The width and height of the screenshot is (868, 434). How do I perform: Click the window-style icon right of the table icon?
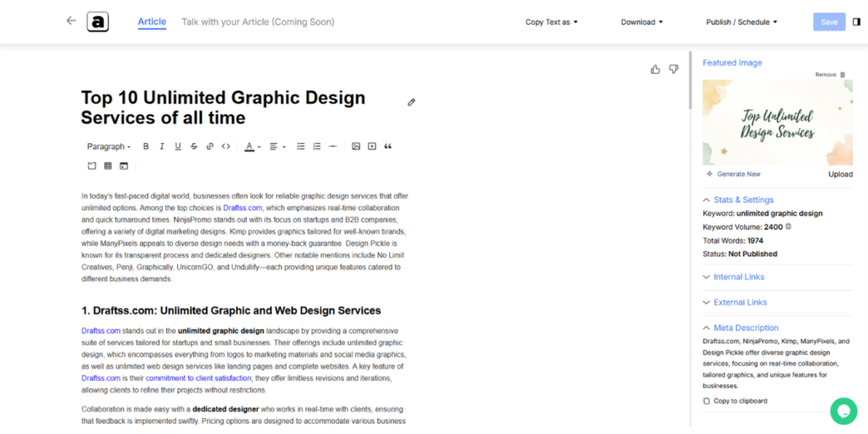(x=124, y=165)
